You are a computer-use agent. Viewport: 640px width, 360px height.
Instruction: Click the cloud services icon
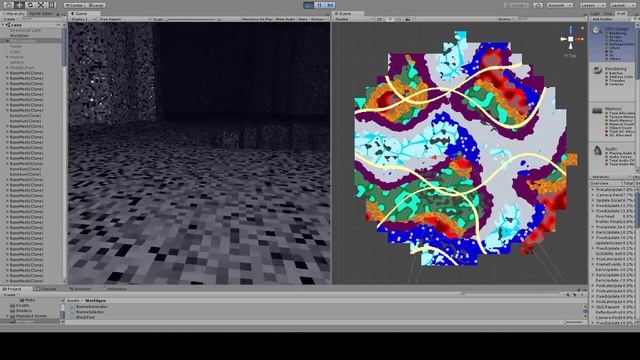point(538,5)
